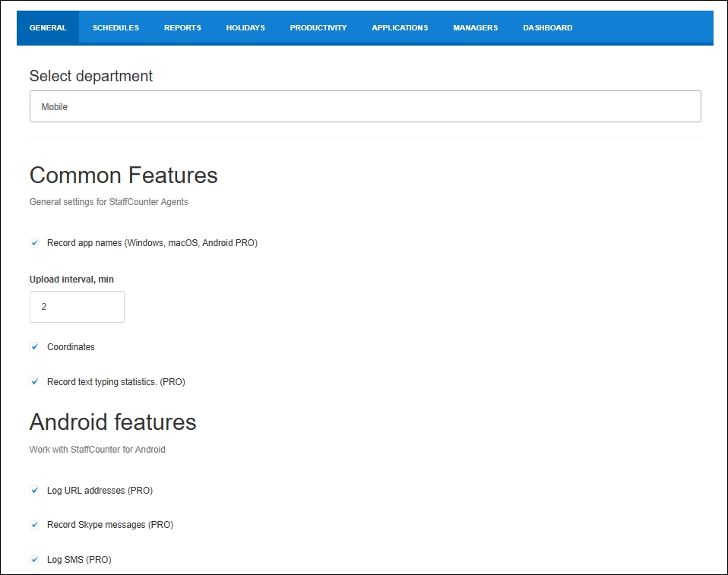Click the Record Skype messages label
The height and width of the screenshot is (575, 728).
click(110, 525)
